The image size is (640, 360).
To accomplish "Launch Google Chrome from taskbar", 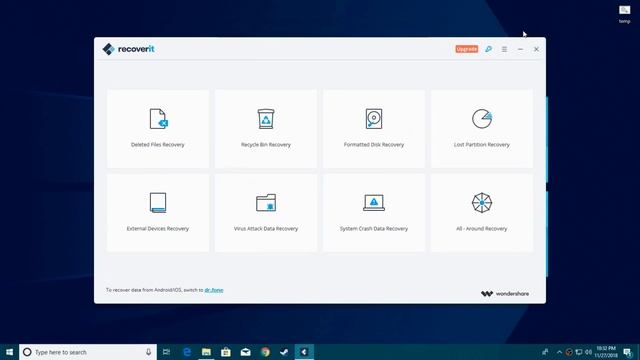I will [x=265, y=352].
